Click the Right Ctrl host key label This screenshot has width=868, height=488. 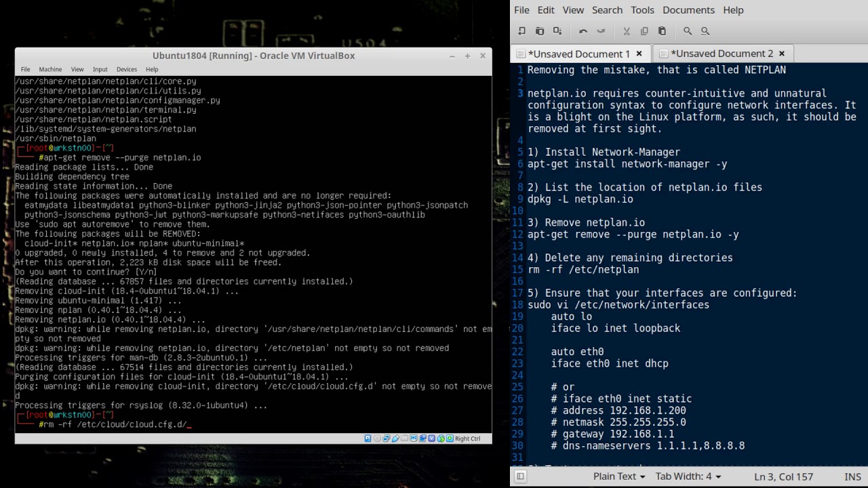(468, 439)
